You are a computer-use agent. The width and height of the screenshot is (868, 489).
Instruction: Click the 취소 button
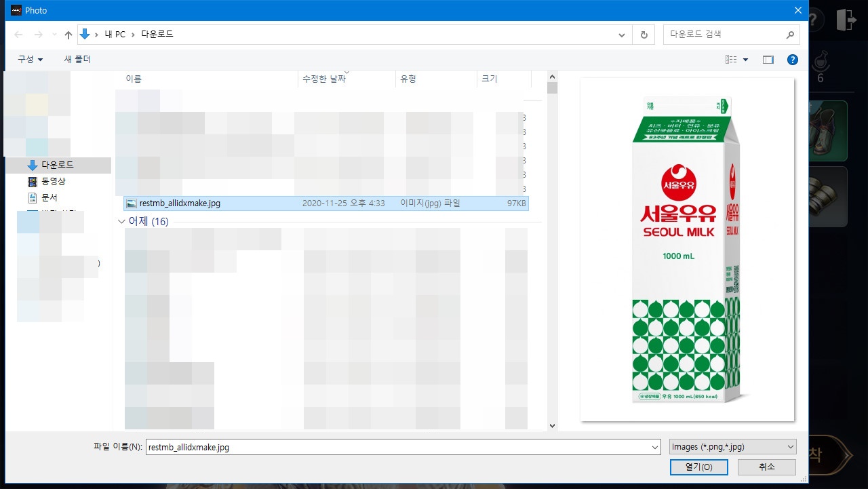(766, 467)
